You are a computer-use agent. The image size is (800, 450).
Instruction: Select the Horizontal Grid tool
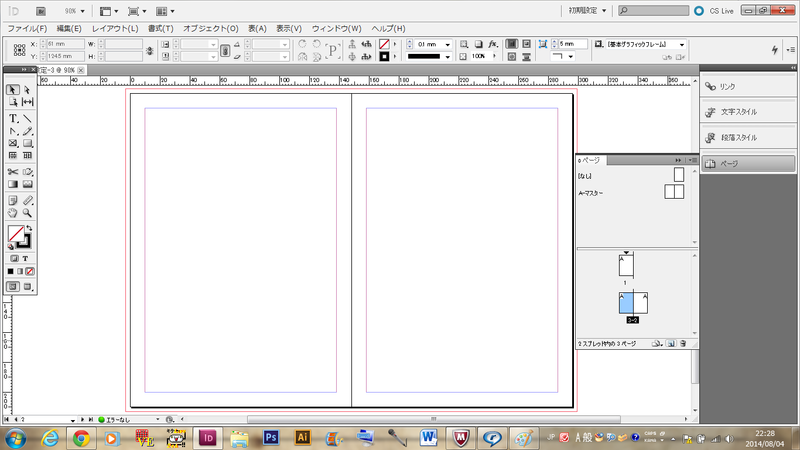(13, 155)
